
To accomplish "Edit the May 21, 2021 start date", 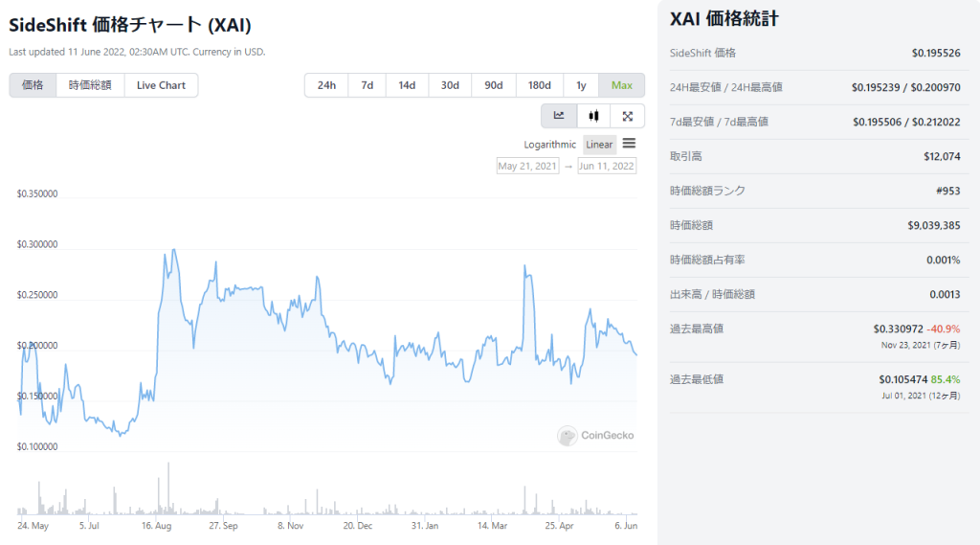I will pos(527,166).
